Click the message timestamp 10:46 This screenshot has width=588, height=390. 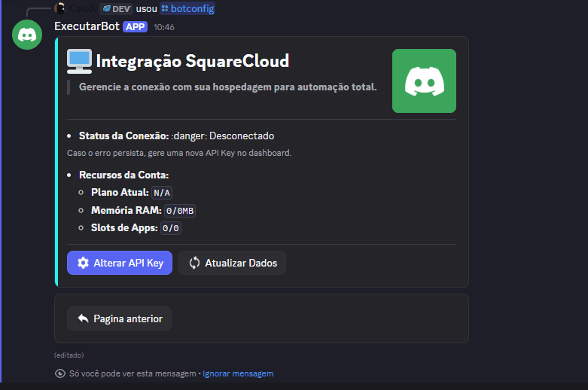pos(164,27)
